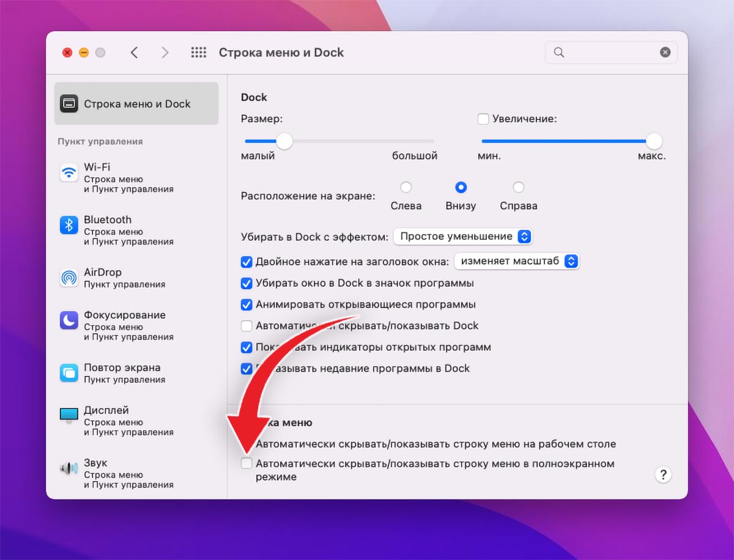
Task: Click the Bluetooth icon in sidebar
Action: coord(69,225)
